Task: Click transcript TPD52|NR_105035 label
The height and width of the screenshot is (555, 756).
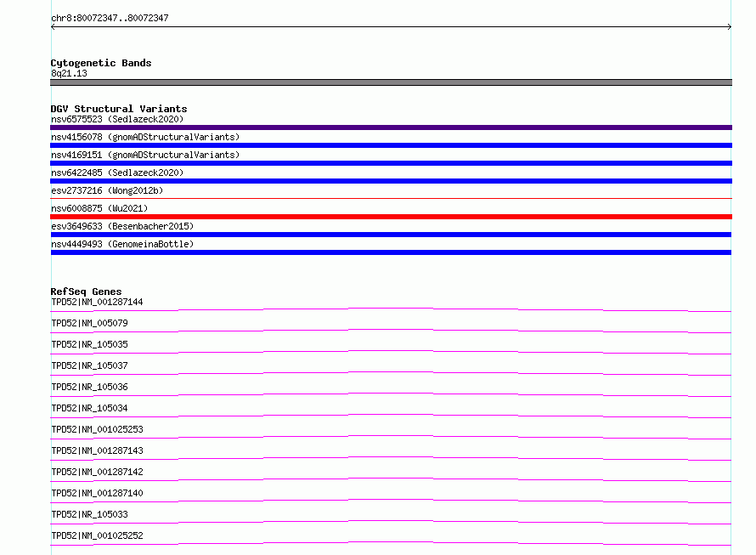Action: click(89, 344)
